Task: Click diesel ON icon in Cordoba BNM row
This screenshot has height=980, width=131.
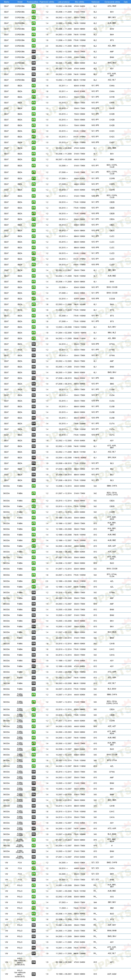Action: coord(34,57)
